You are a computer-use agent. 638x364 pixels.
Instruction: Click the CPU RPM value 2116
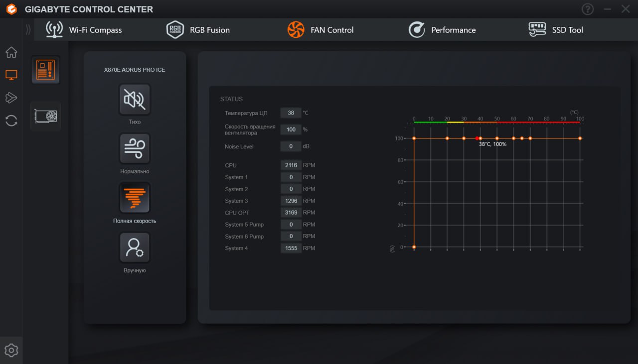(x=291, y=165)
